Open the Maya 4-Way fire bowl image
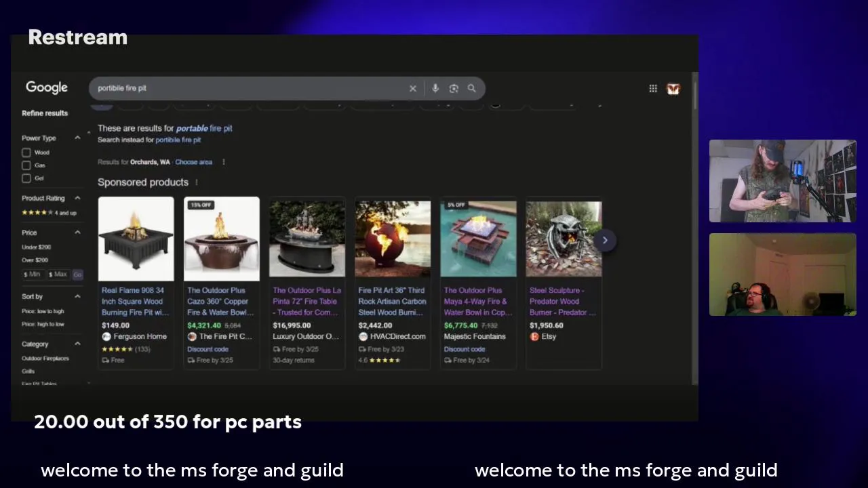Screen dimensions: 868x488 coord(478,239)
